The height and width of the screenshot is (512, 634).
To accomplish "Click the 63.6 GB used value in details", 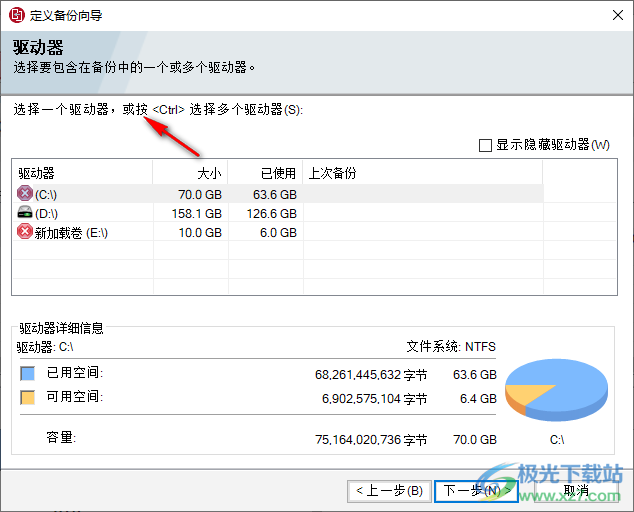I will [x=475, y=374].
